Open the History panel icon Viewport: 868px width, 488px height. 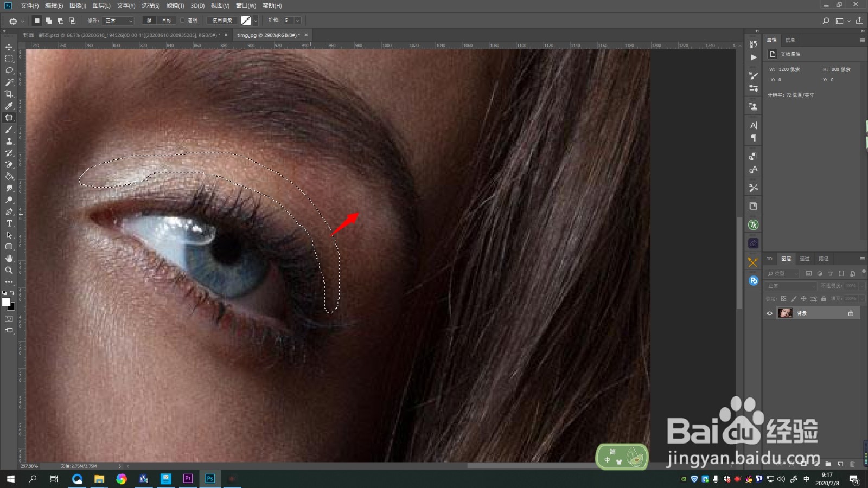coord(753,44)
